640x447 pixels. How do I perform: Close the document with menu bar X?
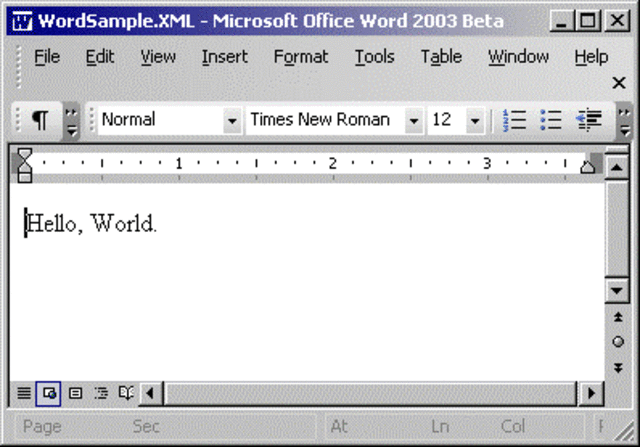click(x=619, y=83)
